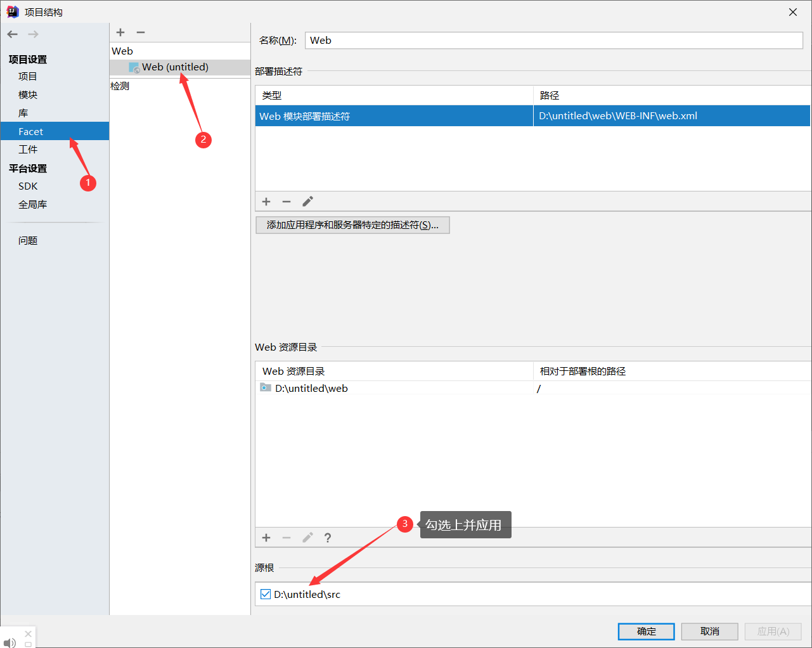Uncheck the D:\untitled\src source root checkbox

(264, 594)
